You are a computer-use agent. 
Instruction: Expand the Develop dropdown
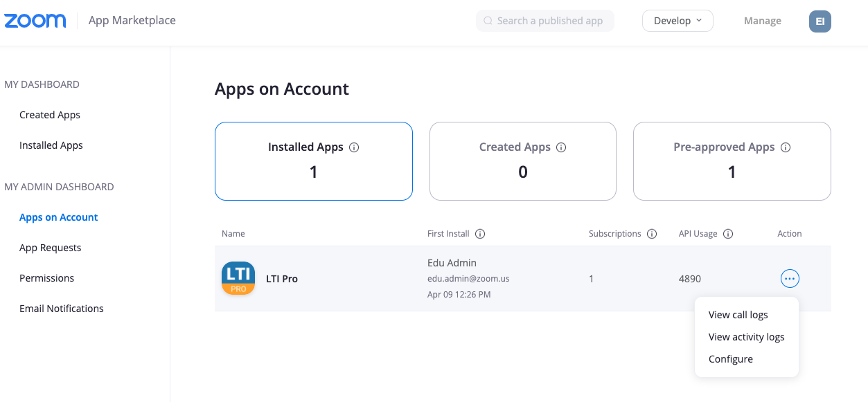(x=677, y=21)
